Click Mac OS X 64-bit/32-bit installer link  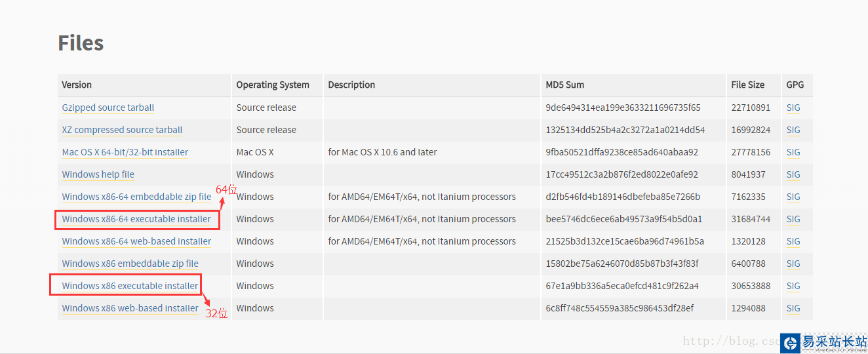pyautogui.click(x=125, y=152)
